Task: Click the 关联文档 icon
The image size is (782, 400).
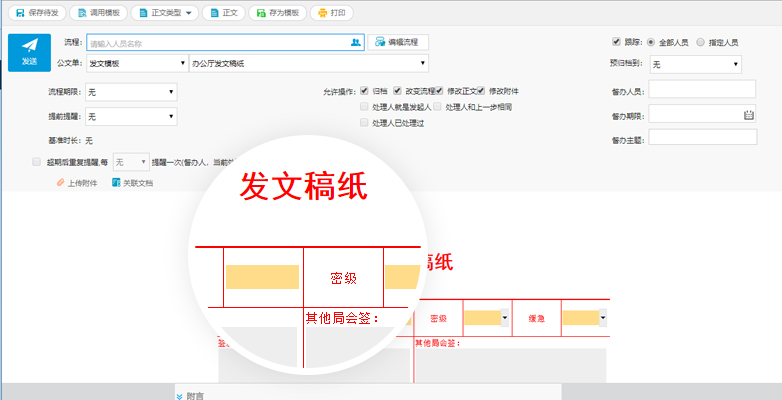Action: [116, 183]
